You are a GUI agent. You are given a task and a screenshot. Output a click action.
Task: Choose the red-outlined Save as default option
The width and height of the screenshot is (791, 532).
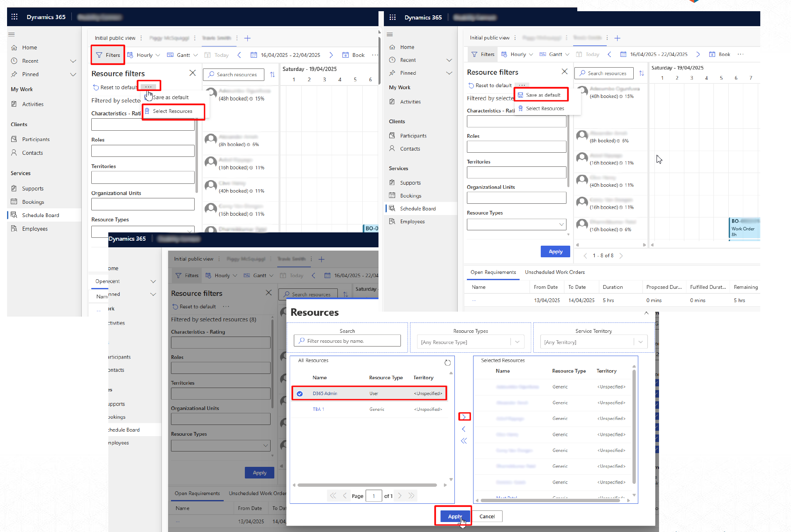543,95
